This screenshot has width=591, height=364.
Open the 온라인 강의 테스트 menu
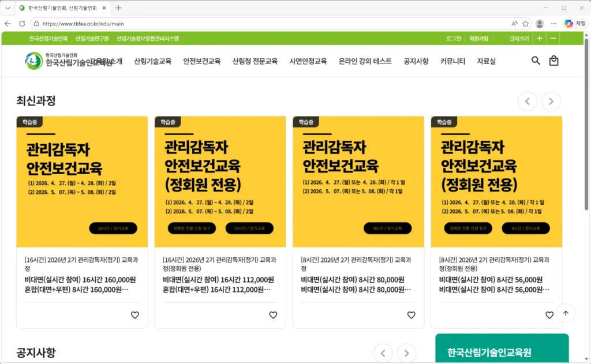point(365,61)
